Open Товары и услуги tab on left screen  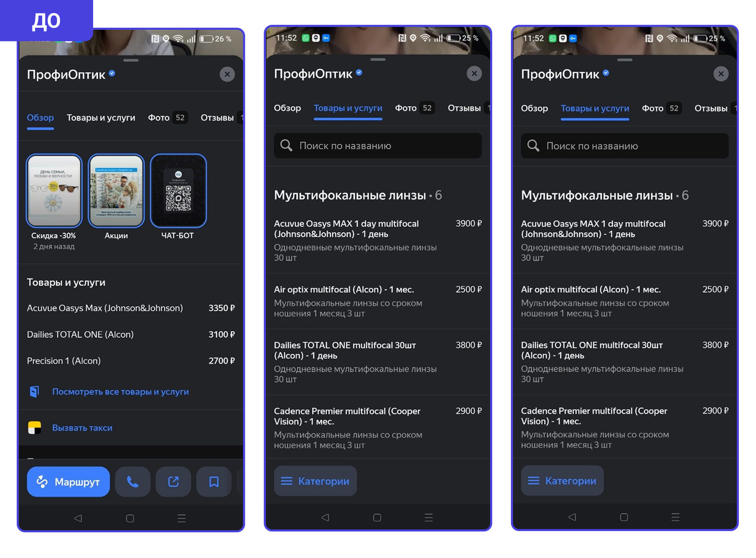click(x=101, y=118)
